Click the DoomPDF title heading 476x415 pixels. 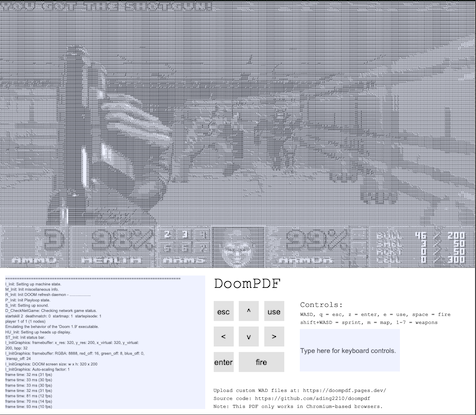247,284
